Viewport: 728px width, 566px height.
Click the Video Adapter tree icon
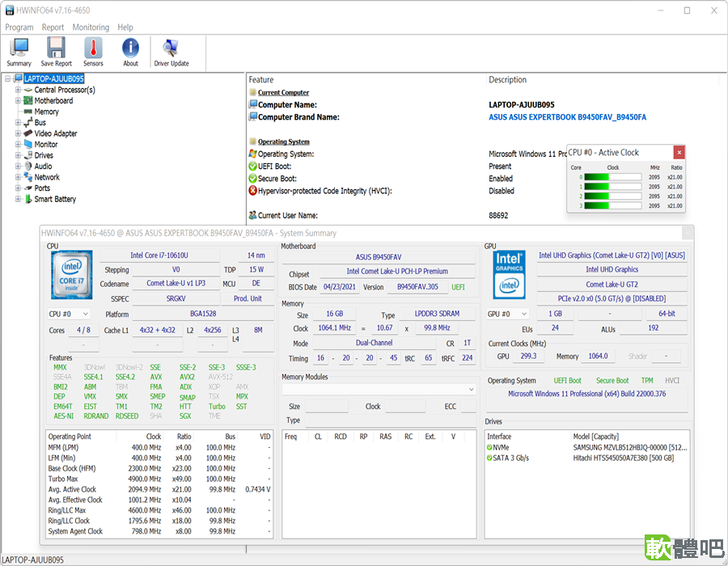point(28,133)
